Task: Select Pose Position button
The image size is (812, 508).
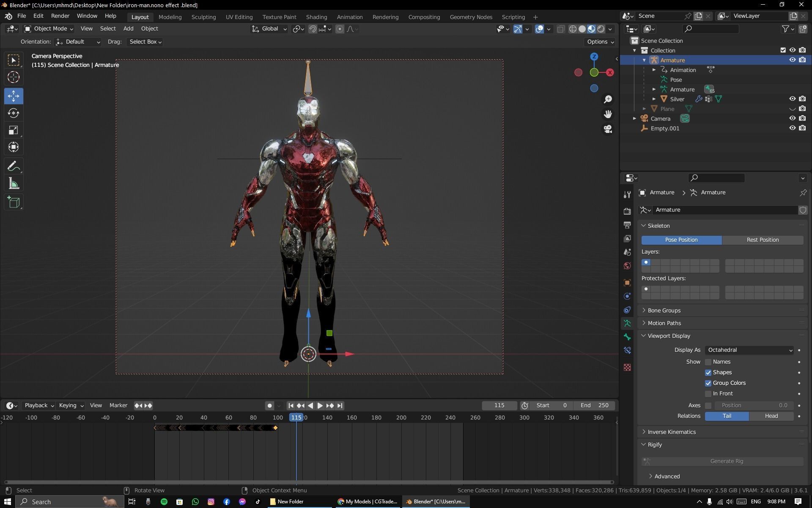Action: tap(681, 240)
